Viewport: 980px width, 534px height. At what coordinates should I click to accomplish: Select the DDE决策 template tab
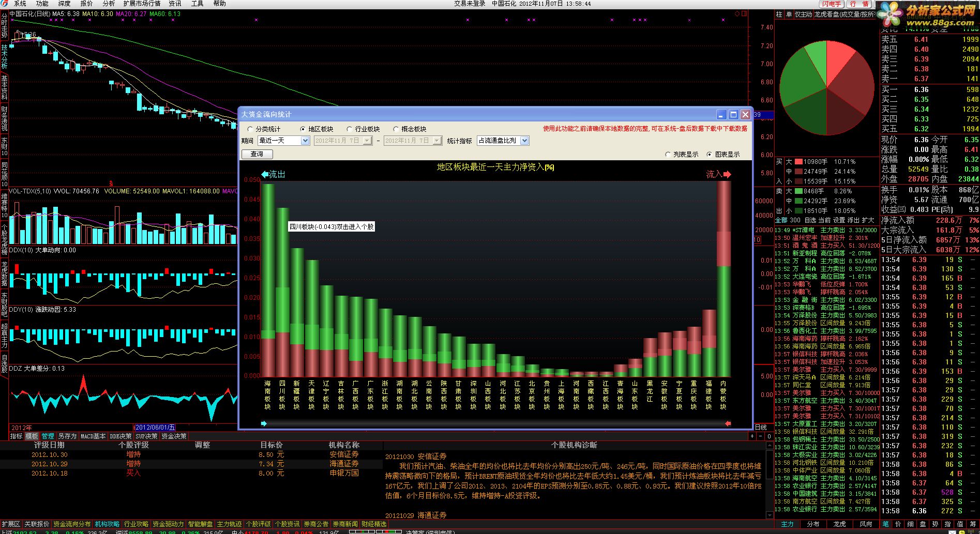120,436
